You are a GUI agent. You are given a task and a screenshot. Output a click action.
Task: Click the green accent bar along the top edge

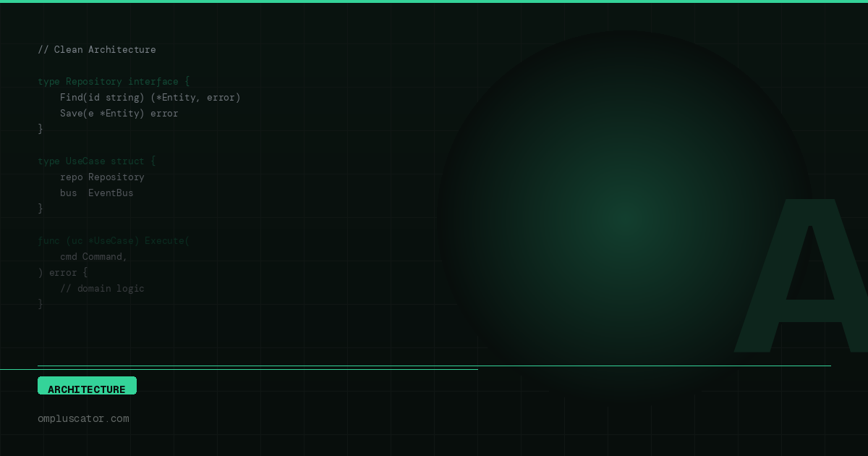point(434,1)
